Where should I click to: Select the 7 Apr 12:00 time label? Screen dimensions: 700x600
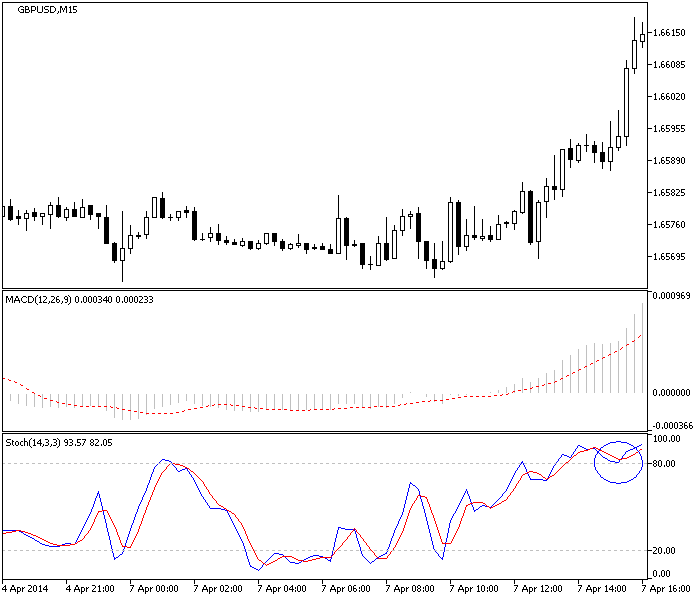click(538, 590)
